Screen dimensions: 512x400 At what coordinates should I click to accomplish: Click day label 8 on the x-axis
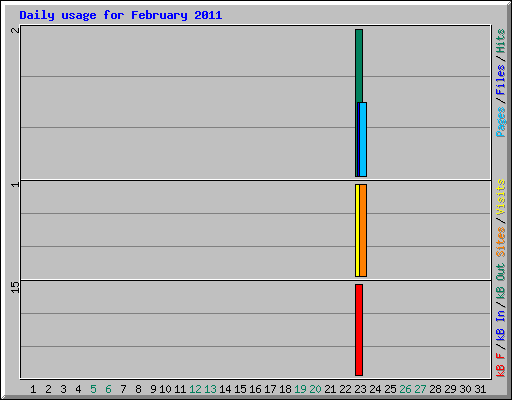pos(138,389)
